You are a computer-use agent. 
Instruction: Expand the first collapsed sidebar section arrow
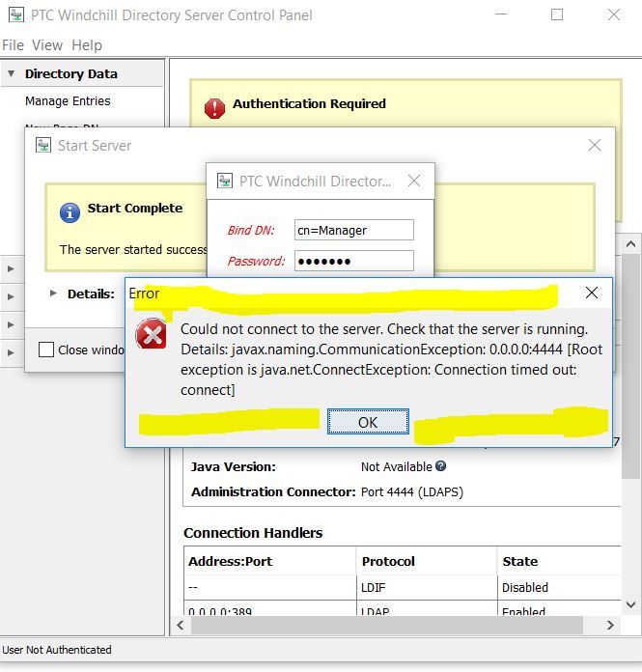click(11, 269)
